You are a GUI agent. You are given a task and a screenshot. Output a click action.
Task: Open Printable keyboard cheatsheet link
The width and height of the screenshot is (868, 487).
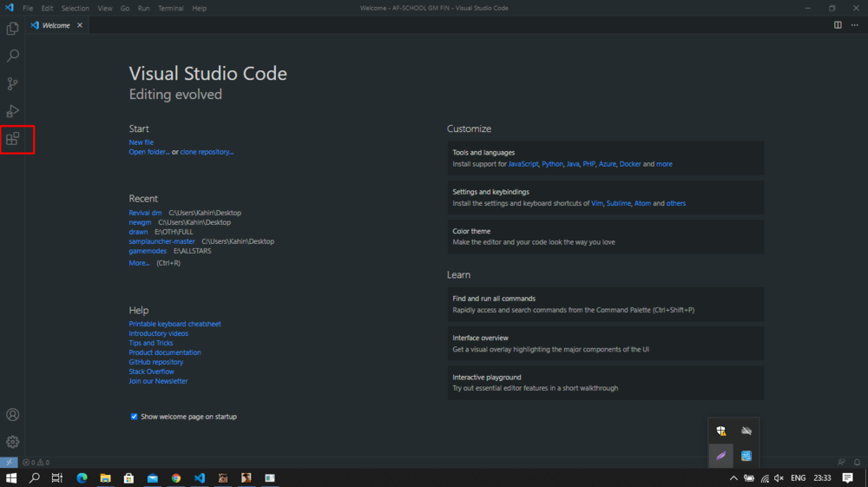coord(175,324)
